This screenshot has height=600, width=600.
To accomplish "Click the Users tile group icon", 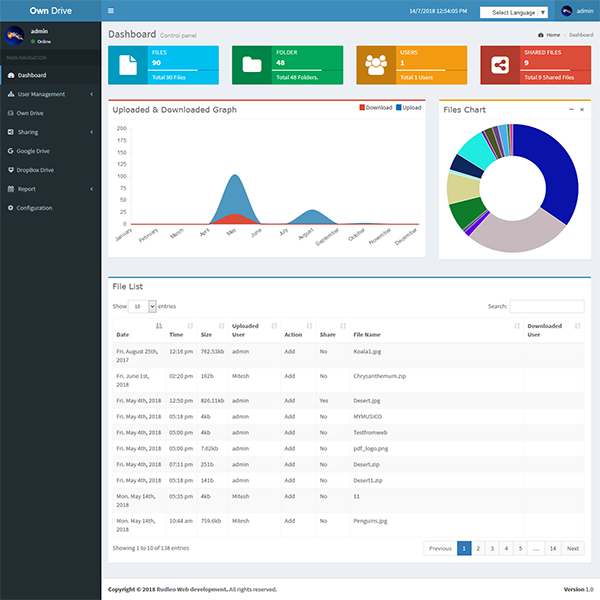I will coord(376,65).
